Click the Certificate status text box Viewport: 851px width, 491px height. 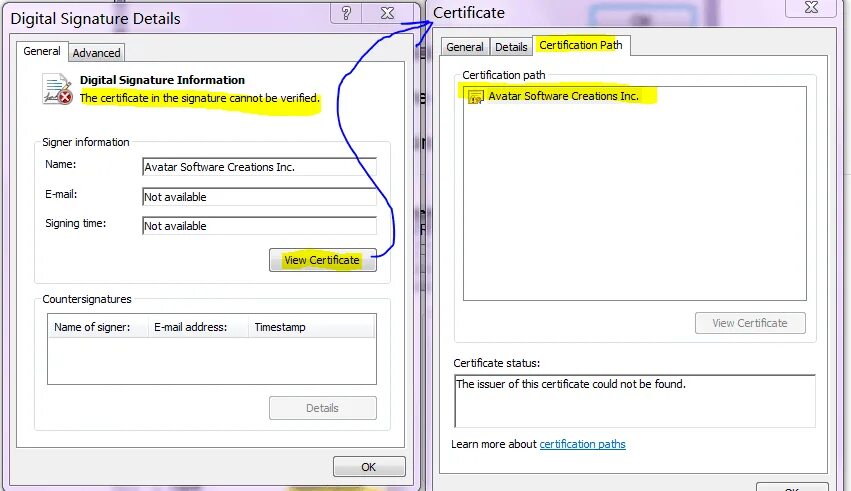click(x=635, y=401)
